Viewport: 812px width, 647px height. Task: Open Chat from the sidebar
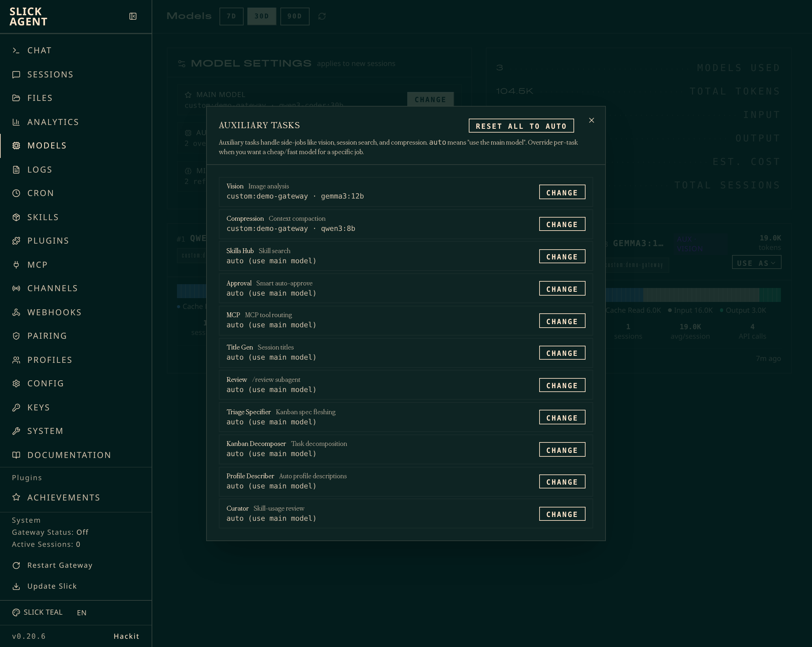(x=75, y=50)
